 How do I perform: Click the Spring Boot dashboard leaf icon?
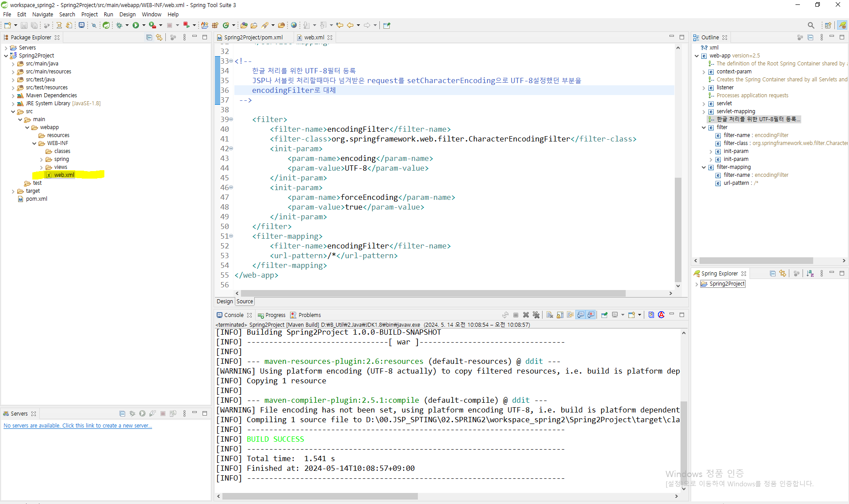(106, 25)
